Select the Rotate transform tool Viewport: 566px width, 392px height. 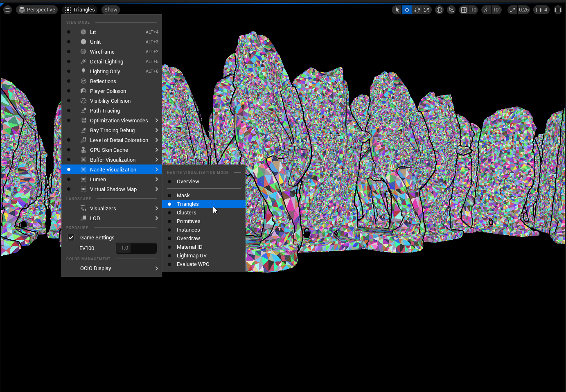417,9
